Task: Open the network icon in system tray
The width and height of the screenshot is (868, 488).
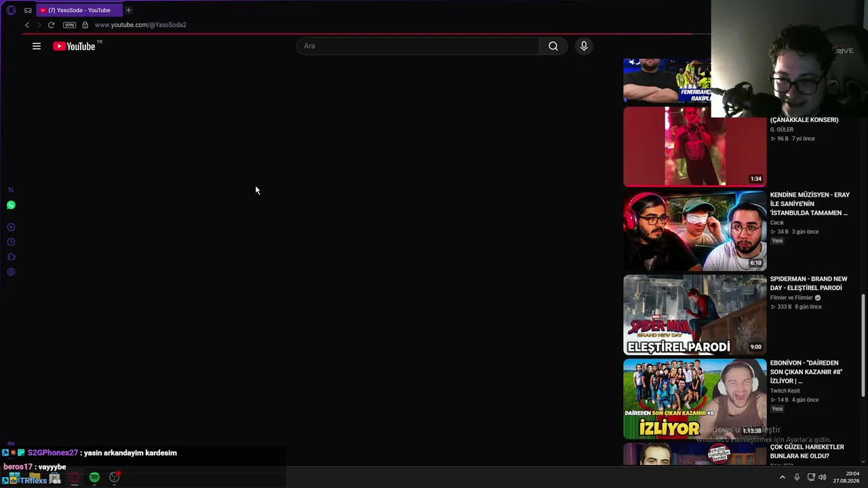Action: pos(811,477)
